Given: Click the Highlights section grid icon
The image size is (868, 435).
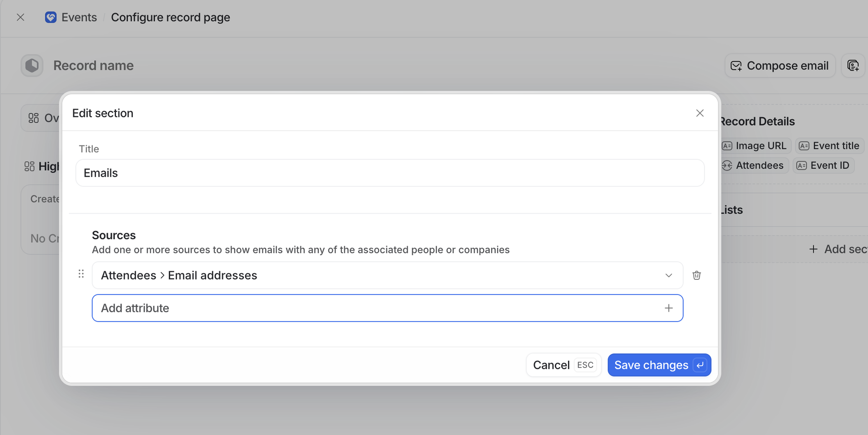Looking at the screenshot, I should (30, 166).
